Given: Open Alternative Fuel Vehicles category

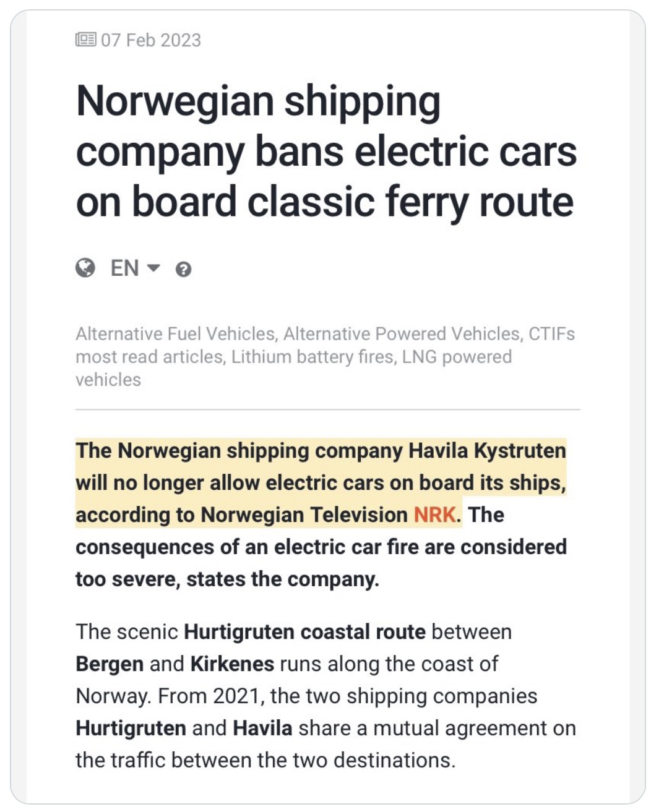Looking at the screenshot, I should 175,334.
